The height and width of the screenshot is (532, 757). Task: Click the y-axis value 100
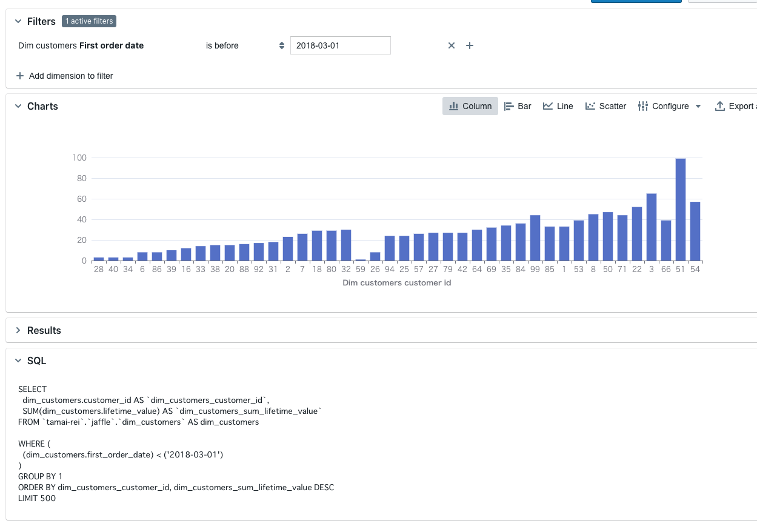(x=80, y=158)
